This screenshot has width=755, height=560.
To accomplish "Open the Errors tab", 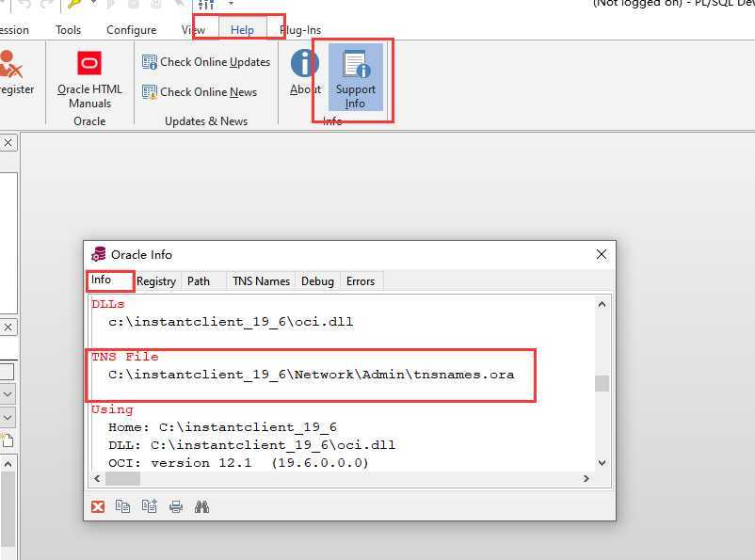I will [x=361, y=281].
